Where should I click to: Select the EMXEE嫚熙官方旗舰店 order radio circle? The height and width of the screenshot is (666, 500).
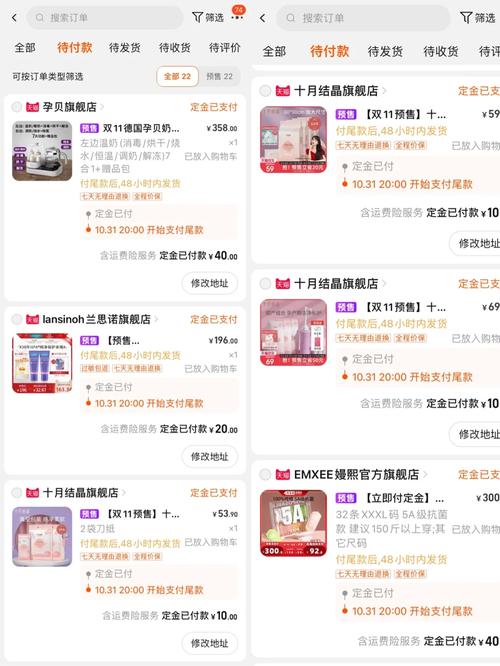point(265,474)
